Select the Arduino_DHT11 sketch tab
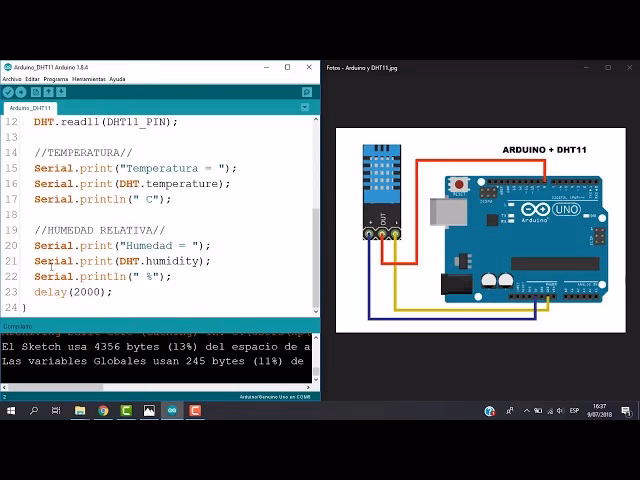640x480 pixels. click(30, 108)
